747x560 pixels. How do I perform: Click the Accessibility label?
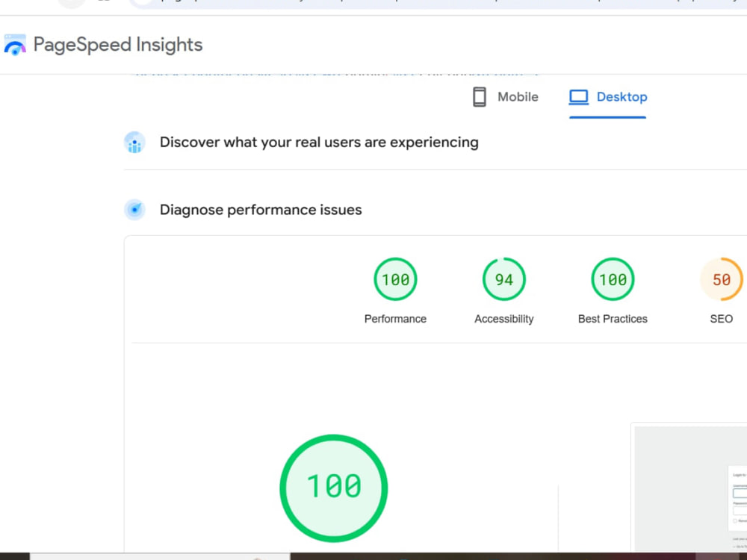point(504,319)
